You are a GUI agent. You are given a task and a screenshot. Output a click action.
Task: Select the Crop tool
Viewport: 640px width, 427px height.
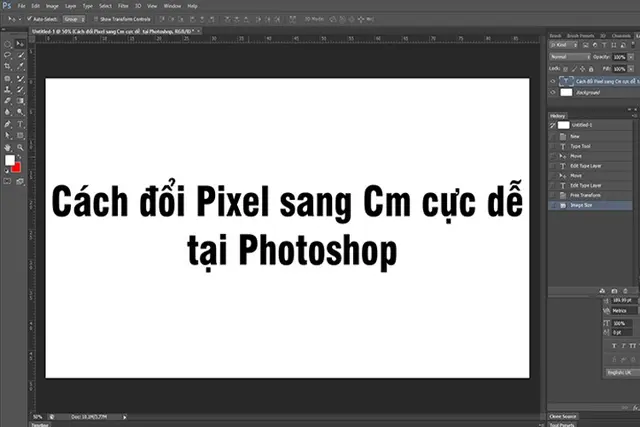pos(8,66)
